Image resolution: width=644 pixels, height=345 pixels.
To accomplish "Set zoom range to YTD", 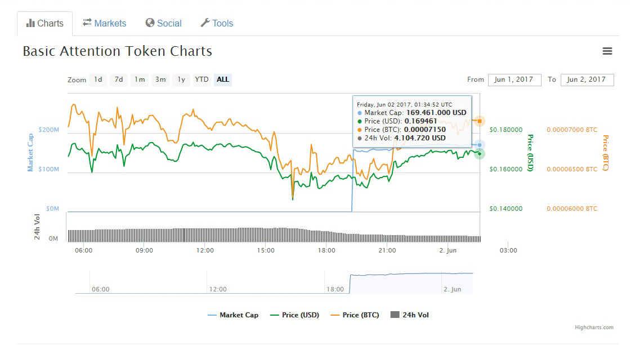I will (x=202, y=79).
